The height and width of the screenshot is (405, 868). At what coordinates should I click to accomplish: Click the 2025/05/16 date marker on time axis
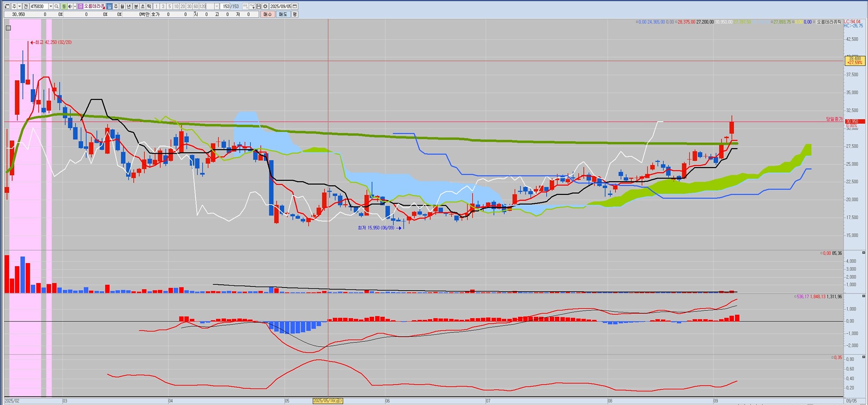pos(328,401)
